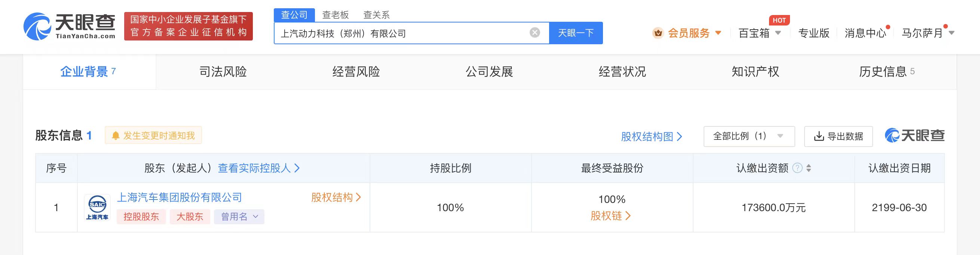Switch to the 查老板 search tab
The height and width of the screenshot is (255, 980).
(x=335, y=15)
